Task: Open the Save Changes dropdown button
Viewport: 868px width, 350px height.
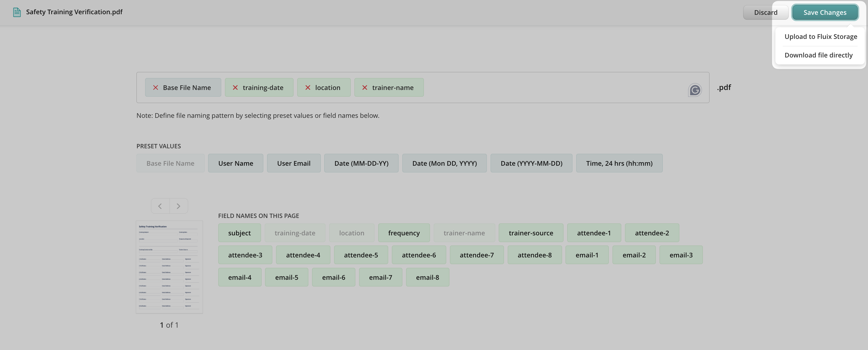Action: click(x=824, y=12)
